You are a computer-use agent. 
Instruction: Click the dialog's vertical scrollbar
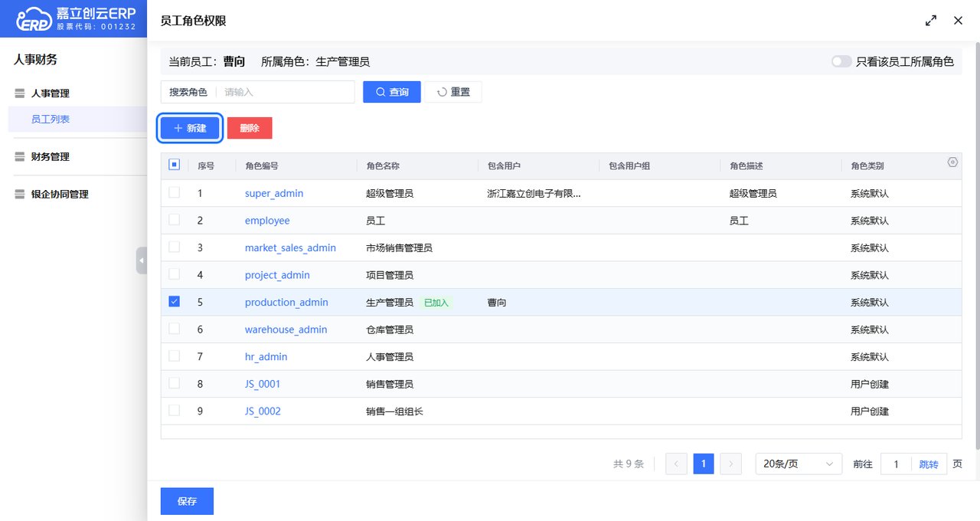click(x=977, y=245)
